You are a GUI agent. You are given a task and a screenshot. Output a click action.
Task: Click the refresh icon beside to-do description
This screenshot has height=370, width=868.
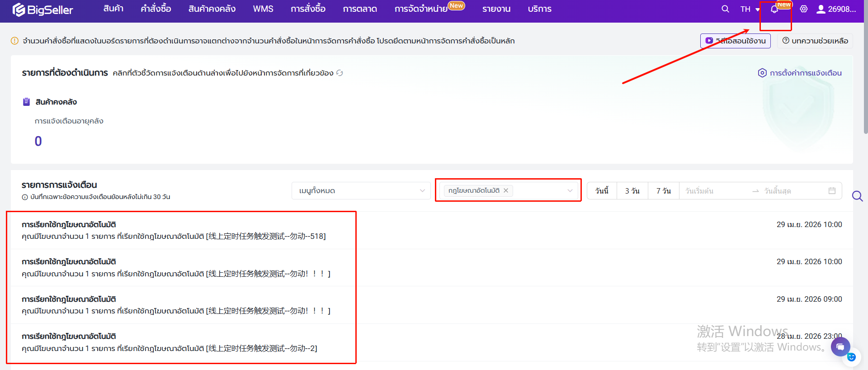click(340, 73)
